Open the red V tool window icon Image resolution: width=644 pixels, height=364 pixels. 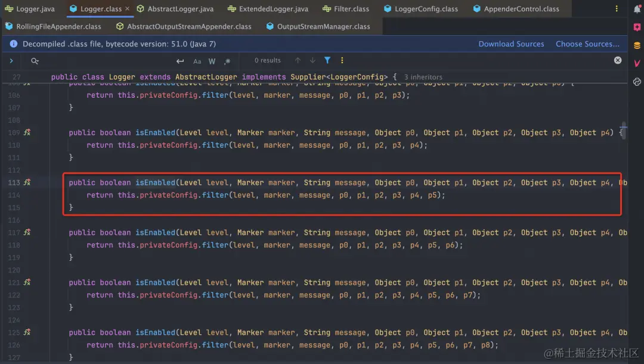tap(637, 63)
